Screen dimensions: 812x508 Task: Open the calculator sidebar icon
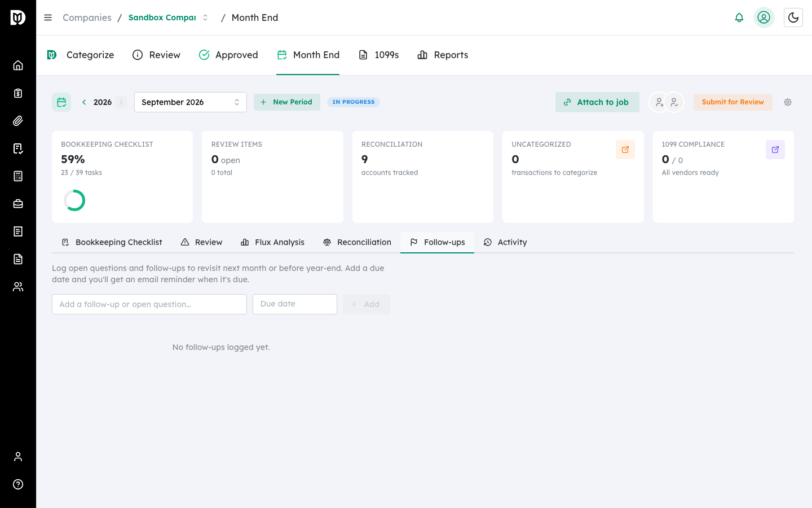[18, 176]
